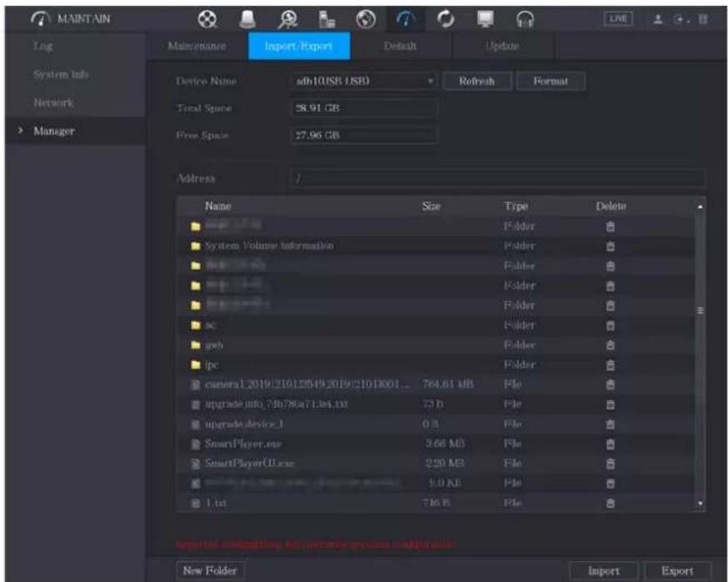
Task: Open the headphones audio icon
Action: pos(525,19)
